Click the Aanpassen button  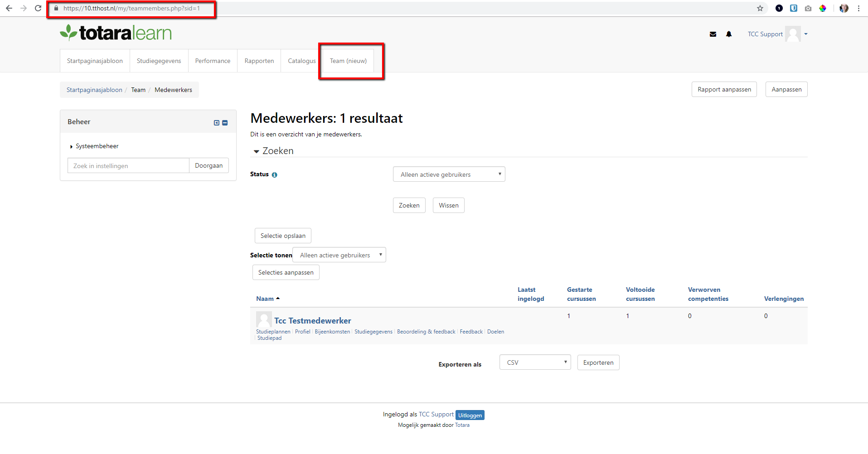click(x=786, y=89)
